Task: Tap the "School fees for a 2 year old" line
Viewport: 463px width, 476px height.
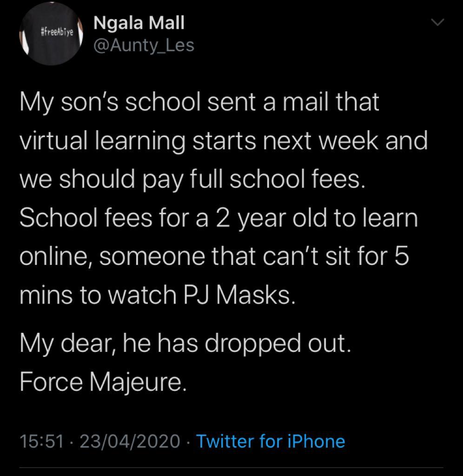Action: coord(218,218)
